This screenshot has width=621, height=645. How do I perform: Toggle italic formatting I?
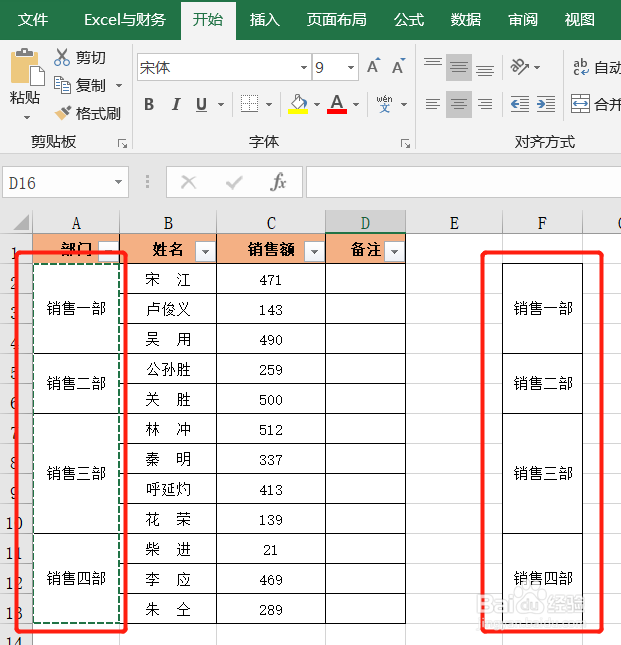click(176, 104)
